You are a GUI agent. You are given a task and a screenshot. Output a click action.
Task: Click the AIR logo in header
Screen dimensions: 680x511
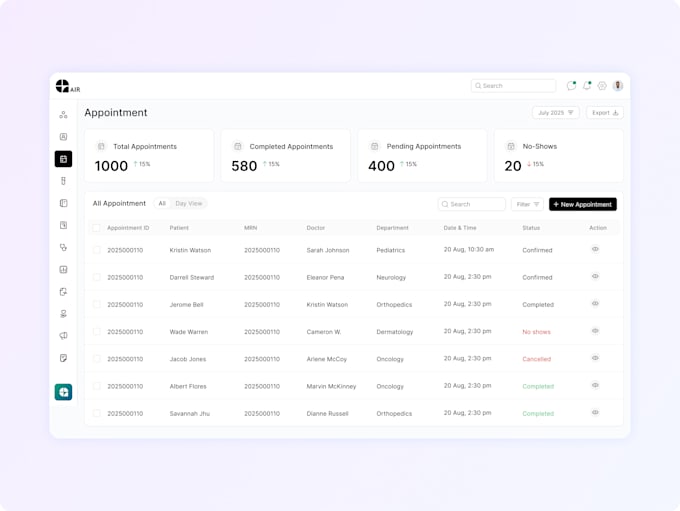[68, 86]
